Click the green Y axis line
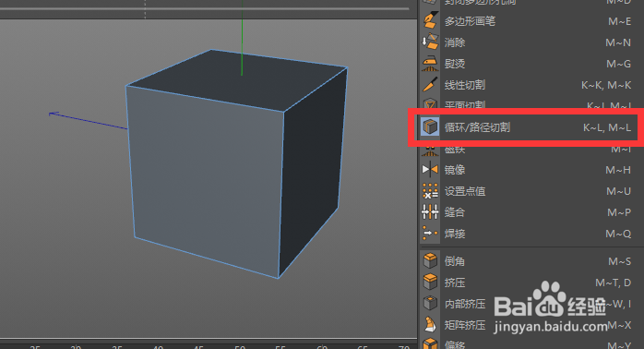This screenshot has width=644, height=349. [242, 37]
